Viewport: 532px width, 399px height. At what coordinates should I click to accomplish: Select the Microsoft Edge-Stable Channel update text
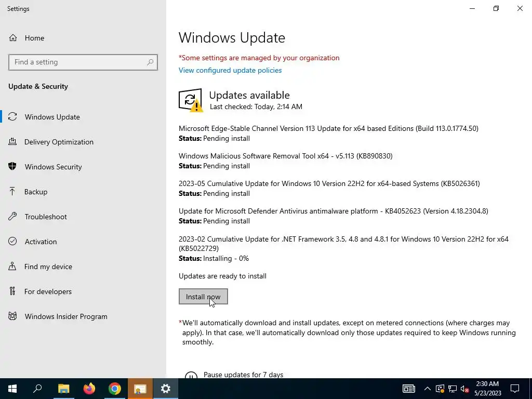328,128
